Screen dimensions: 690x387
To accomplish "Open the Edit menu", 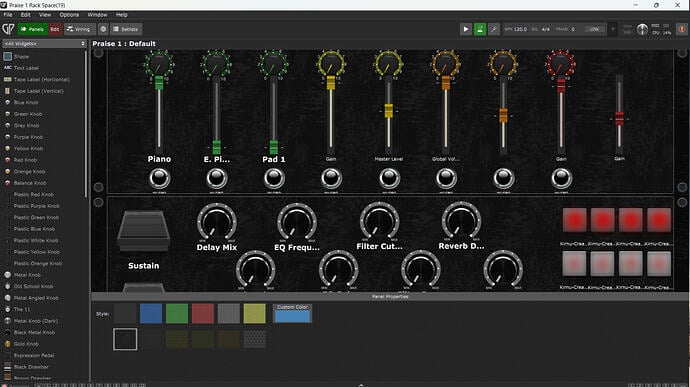I will 26,15.
